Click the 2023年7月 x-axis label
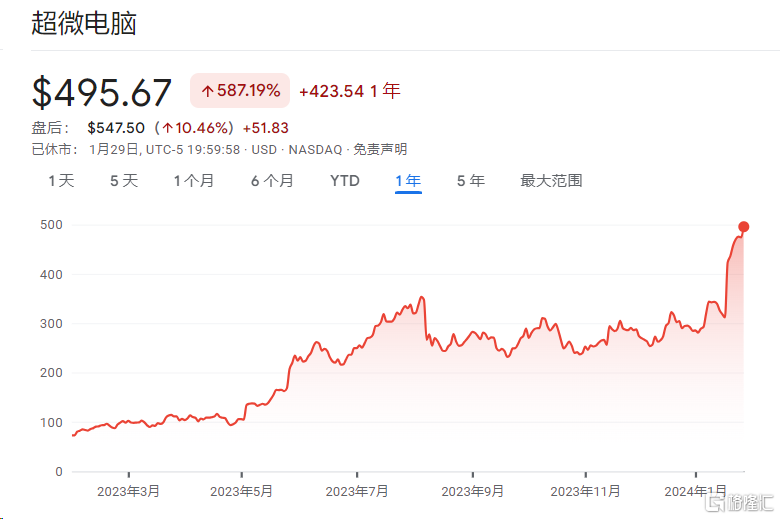The image size is (780, 519). click(x=357, y=492)
